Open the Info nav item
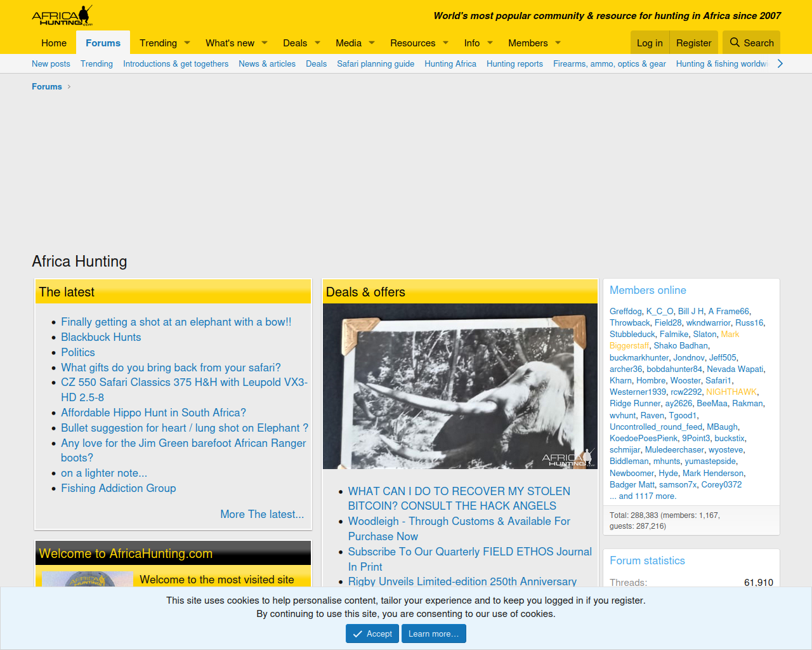 point(471,43)
